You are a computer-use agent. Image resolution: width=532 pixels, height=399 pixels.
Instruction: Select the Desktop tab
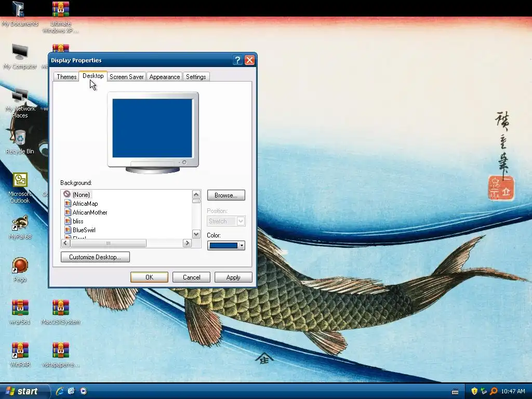[x=93, y=76]
